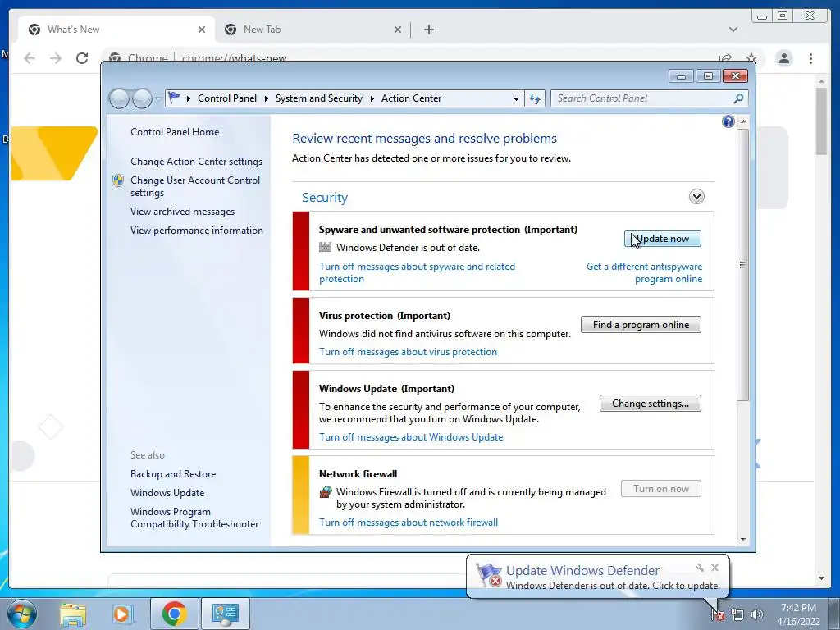Go forward in Control Panel navigation
This screenshot has width=840, height=630.
coord(143,98)
